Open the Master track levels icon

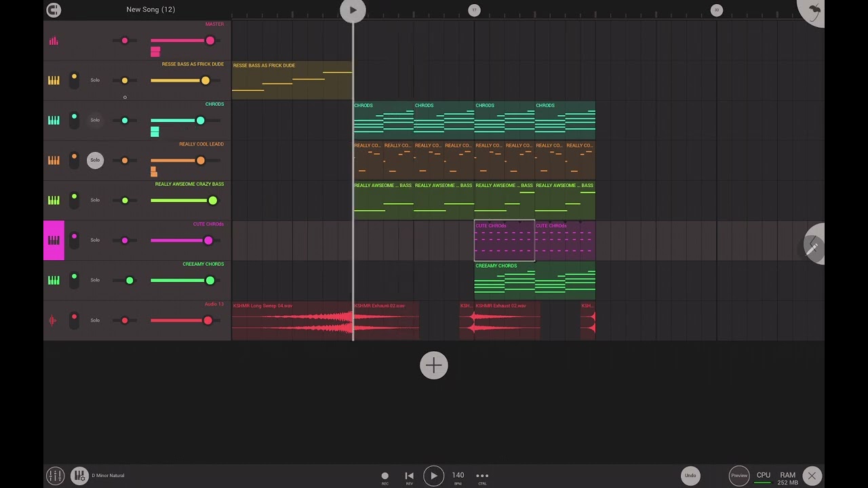point(54,41)
